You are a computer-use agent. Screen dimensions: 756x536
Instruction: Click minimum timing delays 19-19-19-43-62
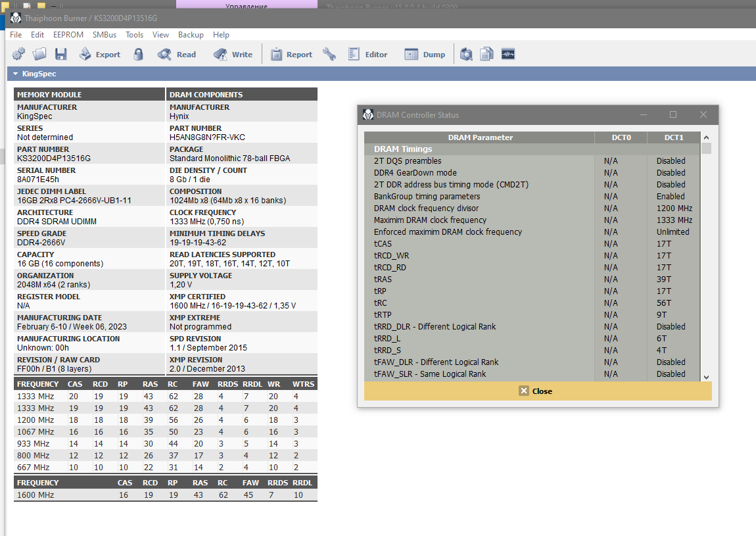(198, 243)
